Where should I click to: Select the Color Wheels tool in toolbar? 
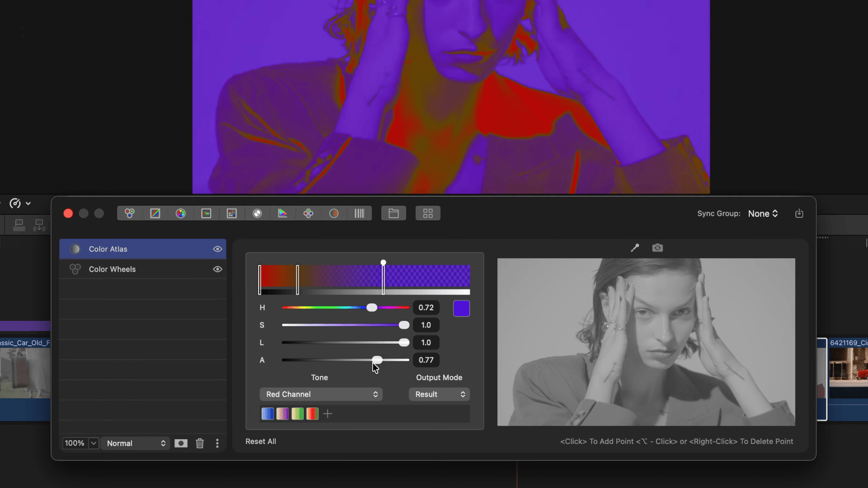(130, 213)
